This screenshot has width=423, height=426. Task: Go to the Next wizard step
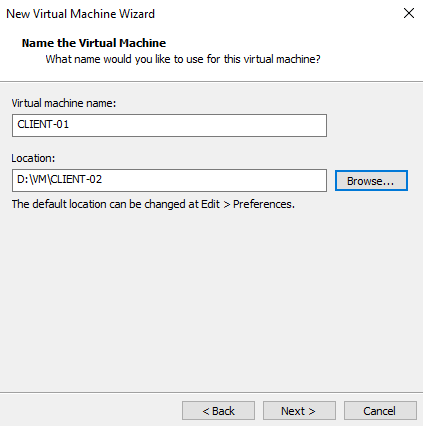coord(299,411)
